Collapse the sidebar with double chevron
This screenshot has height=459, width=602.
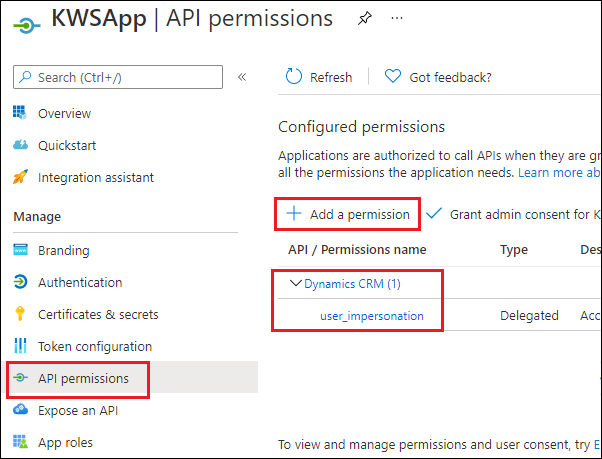pos(242,77)
